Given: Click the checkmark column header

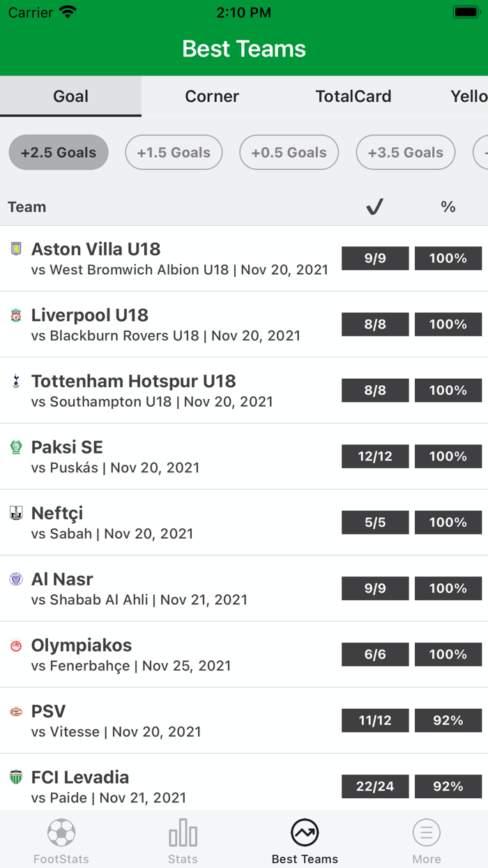Looking at the screenshot, I should 374,207.
